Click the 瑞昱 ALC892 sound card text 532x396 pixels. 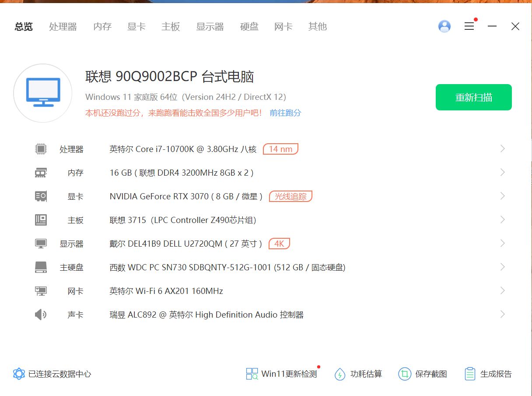(x=206, y=315)
